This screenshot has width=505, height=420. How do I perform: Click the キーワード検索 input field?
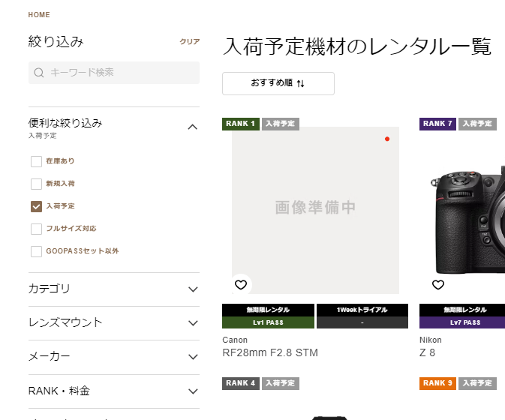pyautogui.click(x=114, y=73)
